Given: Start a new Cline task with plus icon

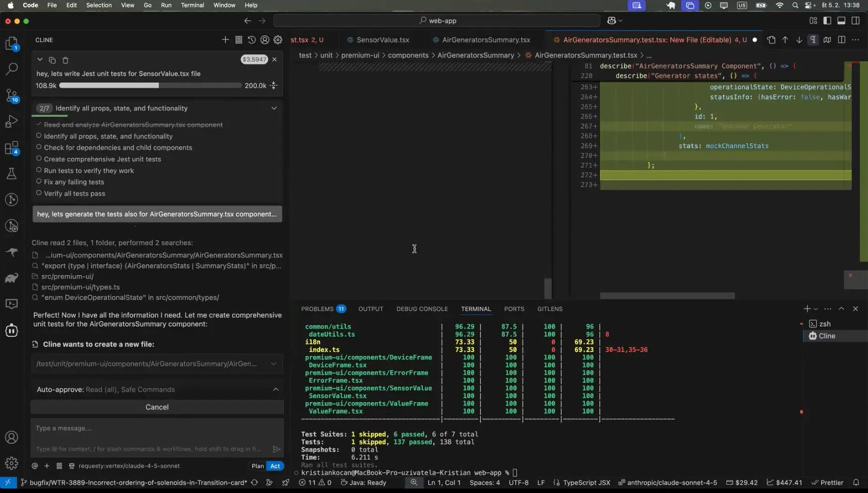Looking at the screenshot, I should point(225,40).
